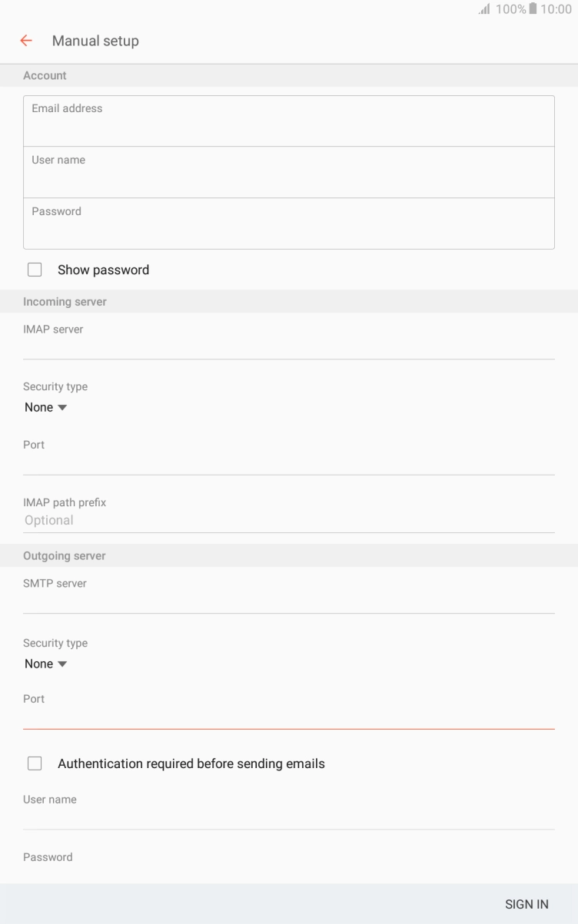The height and width of the screenshot is (924, 578).
Task: Click the outgoing Security type chevron arrow
Action: pos(63,664)
